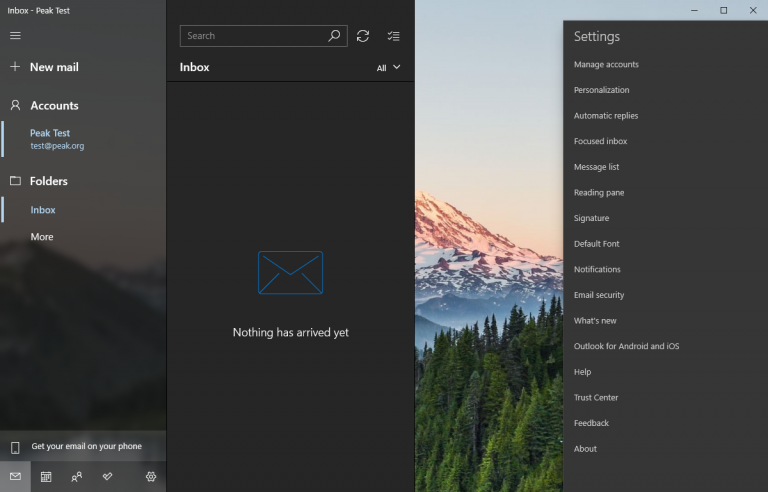
Task: Compose with the New mail button
Action: 54,67
